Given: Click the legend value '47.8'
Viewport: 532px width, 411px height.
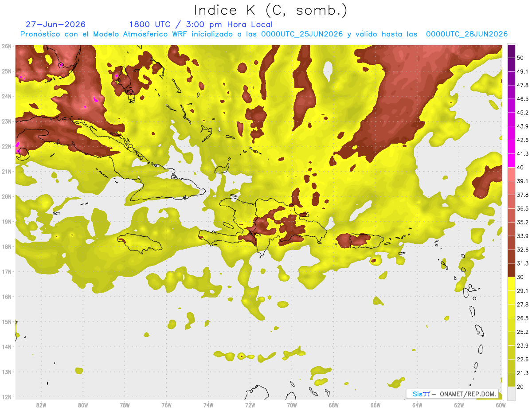Looking at the screenshot, I should pos(523,85).
